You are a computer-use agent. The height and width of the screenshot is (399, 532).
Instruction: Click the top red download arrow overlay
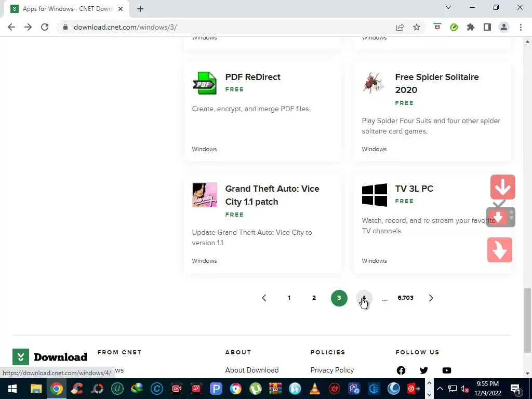point(503,187)
